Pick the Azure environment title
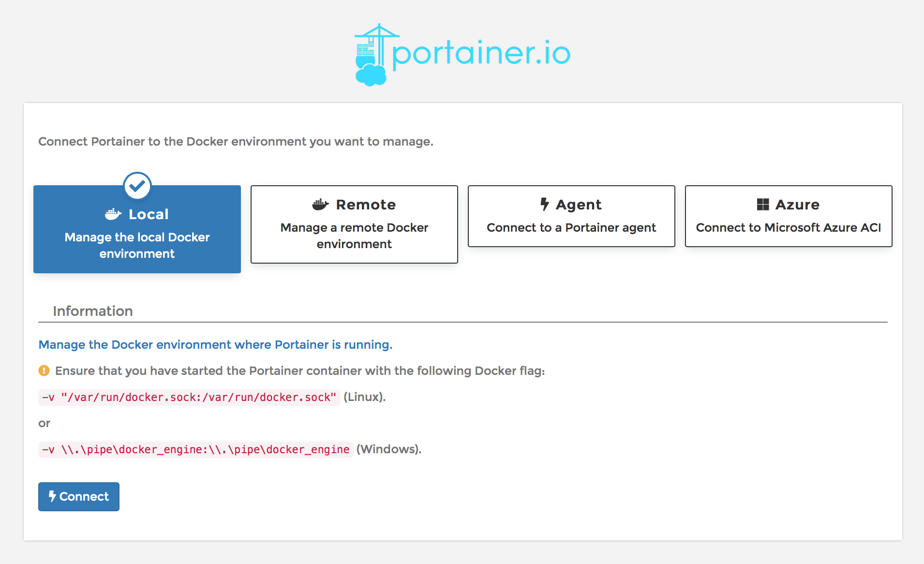The width and height of the screenshot is (924, 564). coord(797,205)
